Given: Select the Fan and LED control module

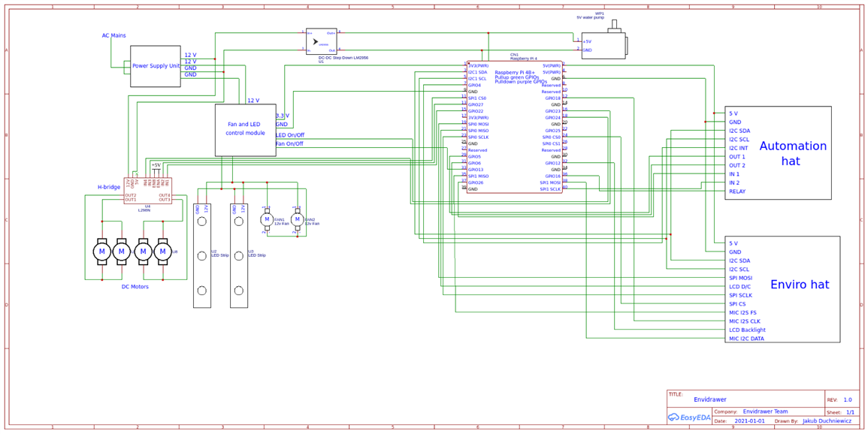Looking at the screenshot, I should pyautogui.click(x=245, y=130).
